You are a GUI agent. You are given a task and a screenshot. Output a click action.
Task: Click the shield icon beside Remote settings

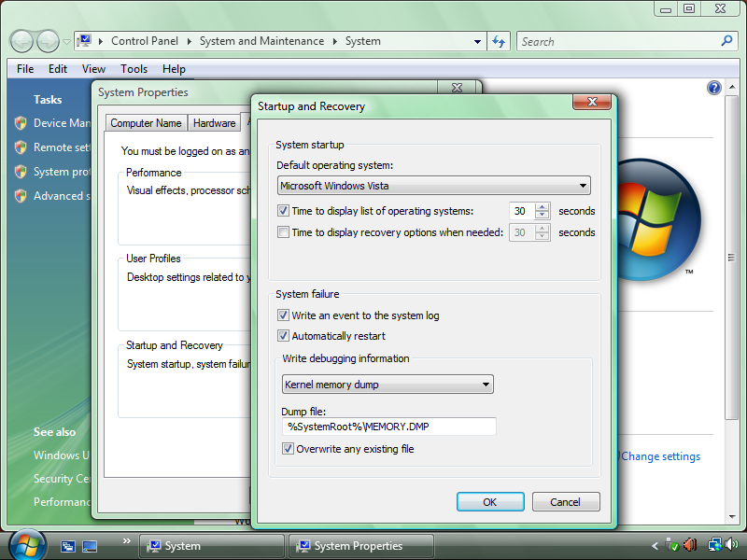21,147
